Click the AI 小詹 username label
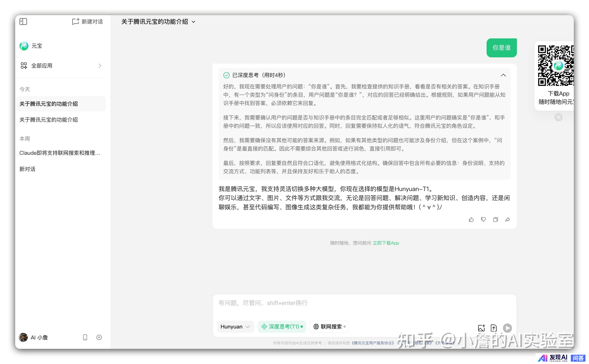The height and width of the screenshot is (364, 589). click(39, 337)
